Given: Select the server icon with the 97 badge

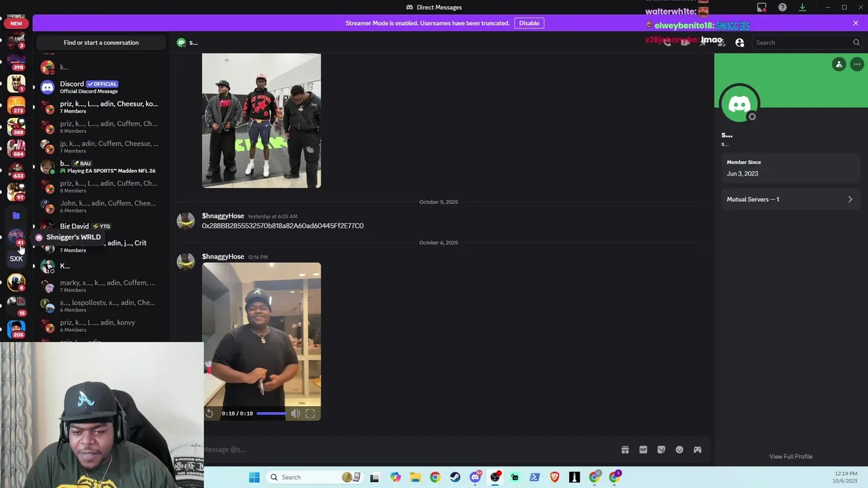Looking at the screenshot, I should click(x=16, y=192).
